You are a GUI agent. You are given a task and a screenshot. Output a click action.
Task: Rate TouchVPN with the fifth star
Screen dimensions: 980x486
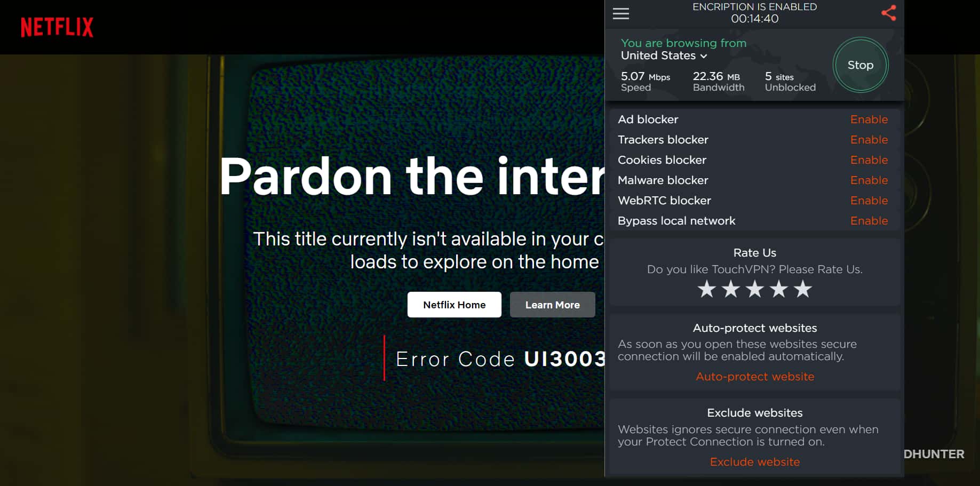coord(803,289)
